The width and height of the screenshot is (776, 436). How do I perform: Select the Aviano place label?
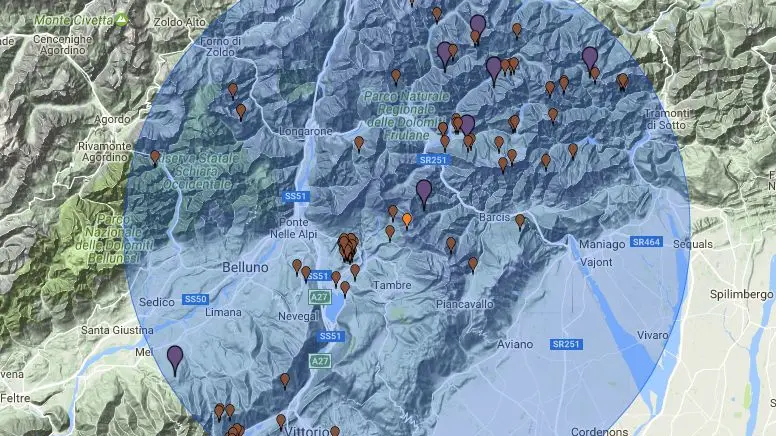click(x=514, y=344)
